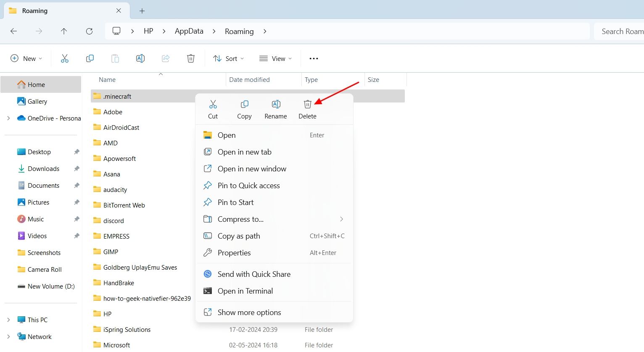
Task: Click the This PC monitor icon in address bar
Action: [x=116, y=31]
